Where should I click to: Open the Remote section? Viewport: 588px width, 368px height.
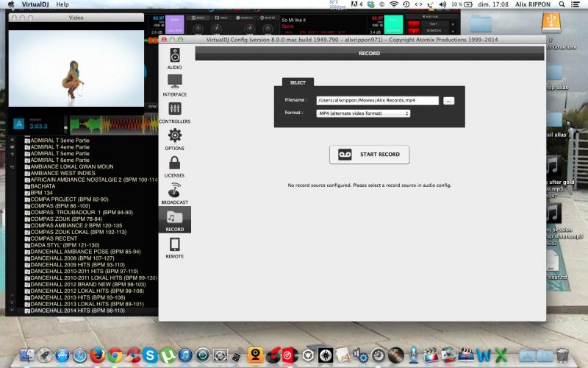[174, 248]
